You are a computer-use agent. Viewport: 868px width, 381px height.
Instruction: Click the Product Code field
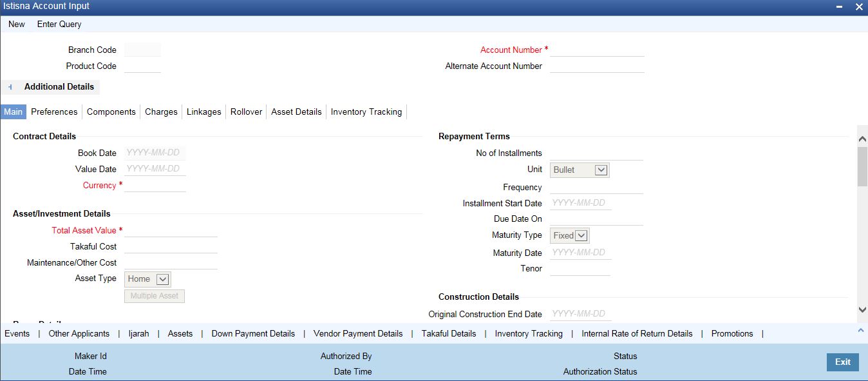[x=142, y=66]
